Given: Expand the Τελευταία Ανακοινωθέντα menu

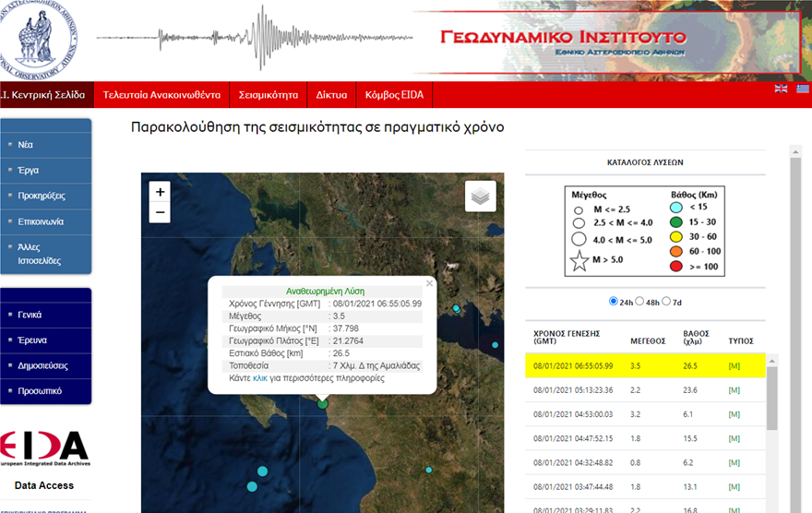Looking at the screenshot, I should [161, 95].
